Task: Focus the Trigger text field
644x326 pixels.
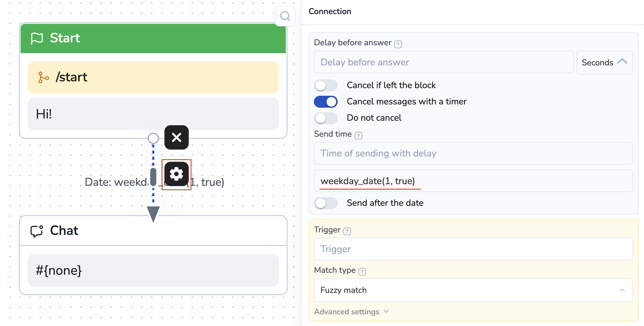Action: [473, 249]
